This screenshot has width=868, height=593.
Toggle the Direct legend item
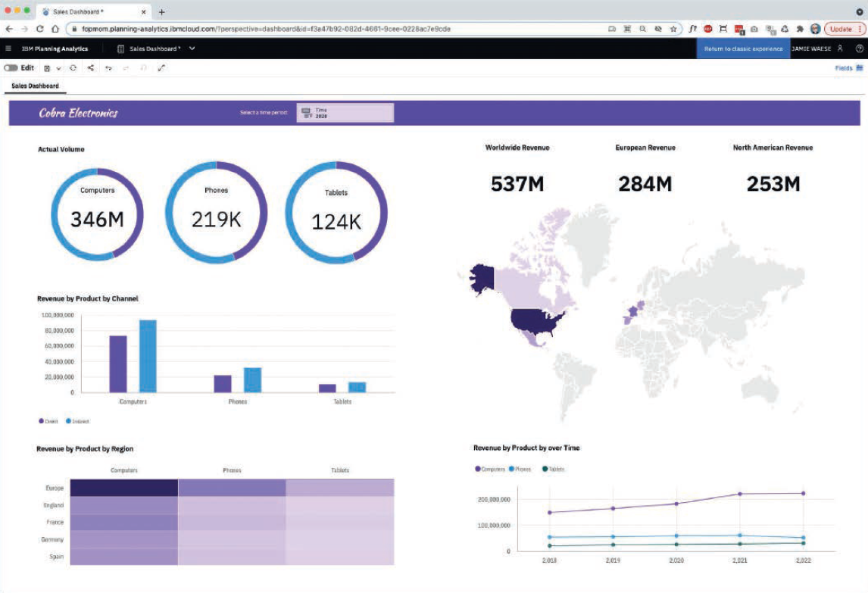tap(48, 421)
